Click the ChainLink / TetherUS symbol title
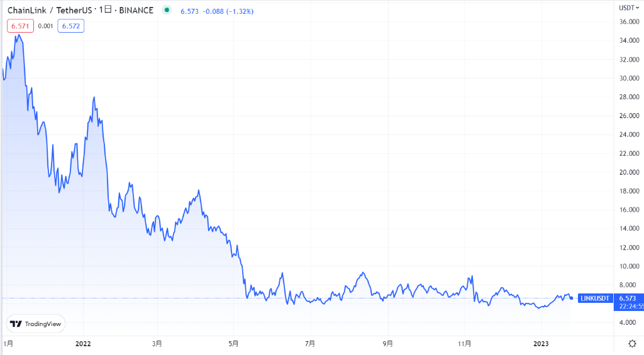644x355 pixels. 50,10
